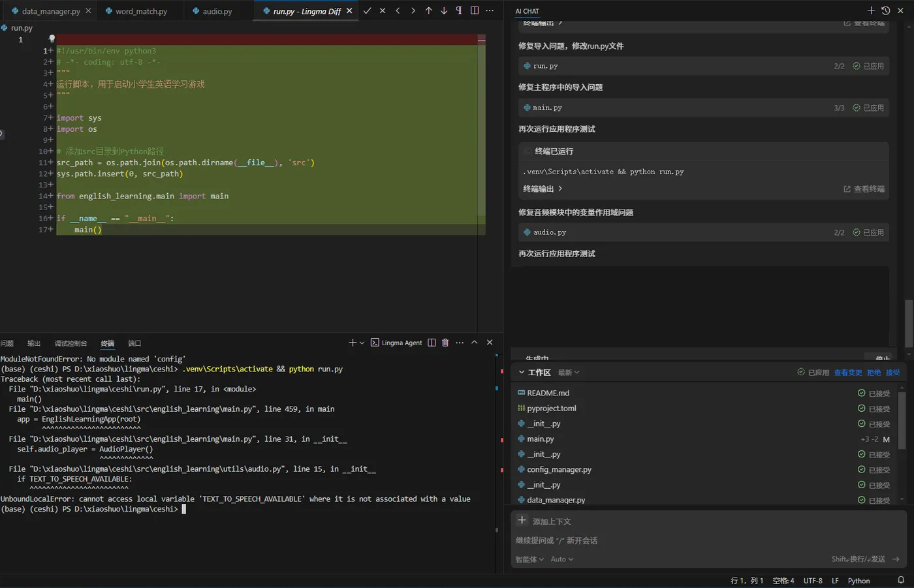
Task: Open the AI CHAT tab
Action: click(x=527, y=11)
